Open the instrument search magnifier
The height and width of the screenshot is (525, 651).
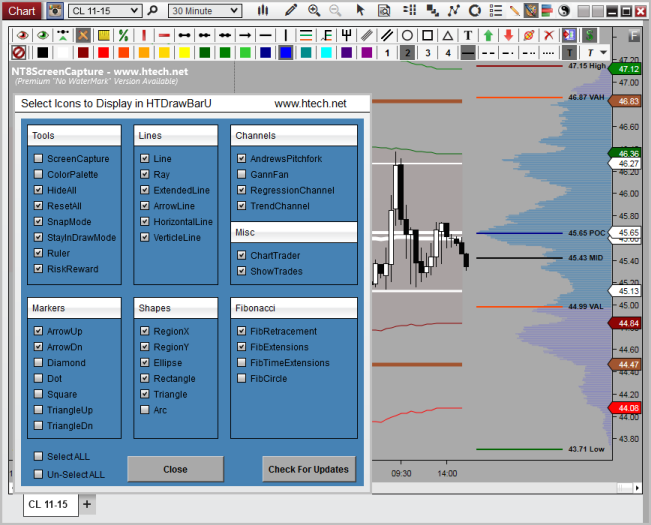point(153,10)
